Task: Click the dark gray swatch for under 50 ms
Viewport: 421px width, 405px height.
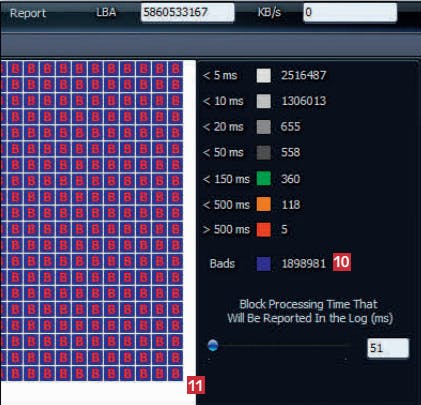Action: pyautogui.click(x=264, y=153)
